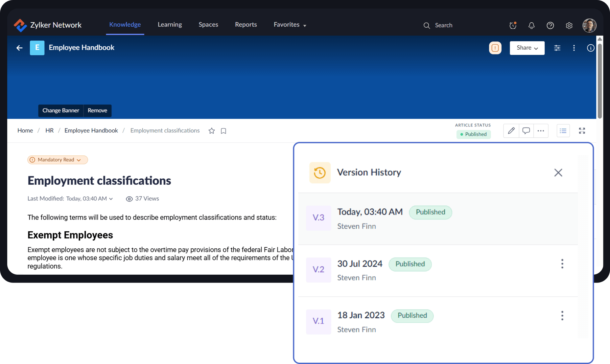610x364 pixels.
Task: Click the orange mandatory alert icon
Action: 495,48
